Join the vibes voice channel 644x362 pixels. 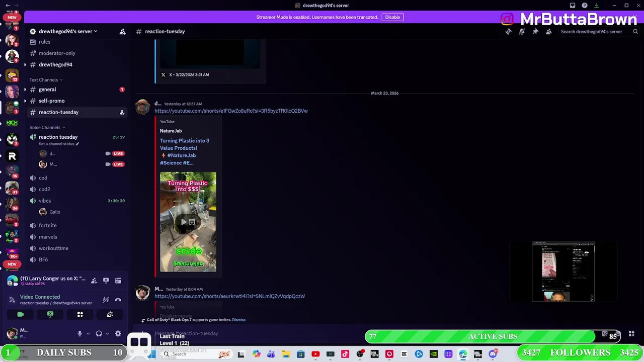(44, 201)
